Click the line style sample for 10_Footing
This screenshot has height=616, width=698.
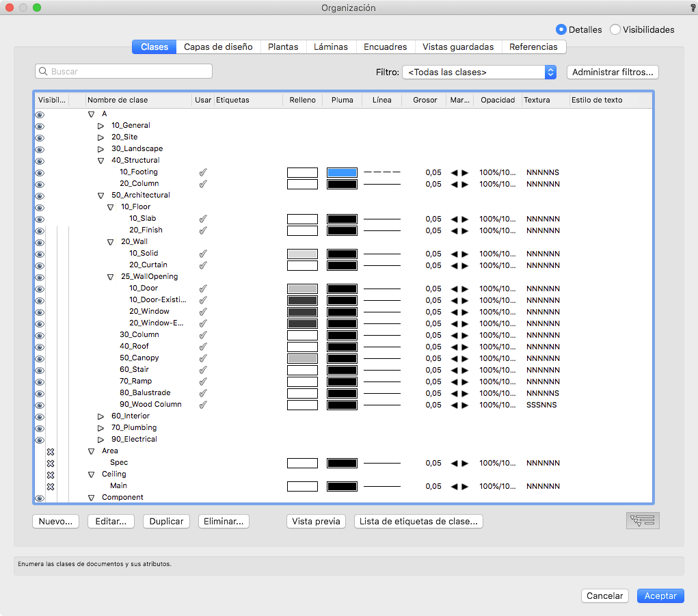coord(381,172)
